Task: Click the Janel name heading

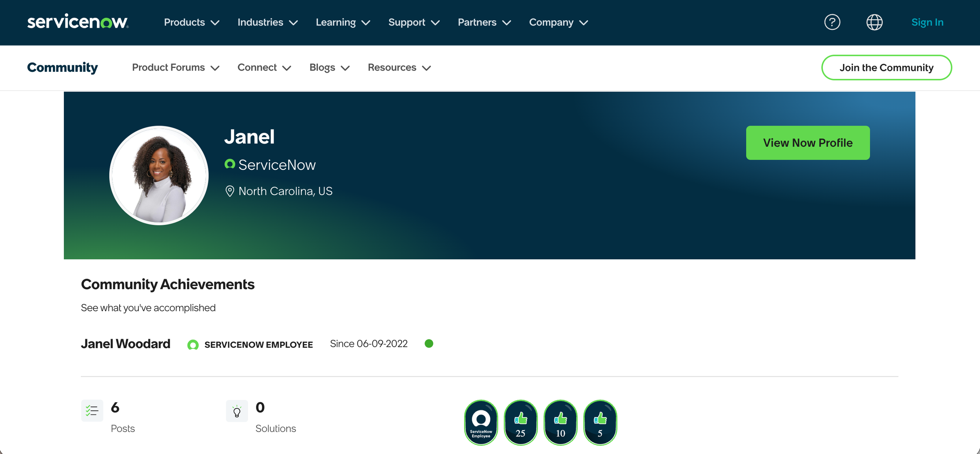Action: click(249, 137)
